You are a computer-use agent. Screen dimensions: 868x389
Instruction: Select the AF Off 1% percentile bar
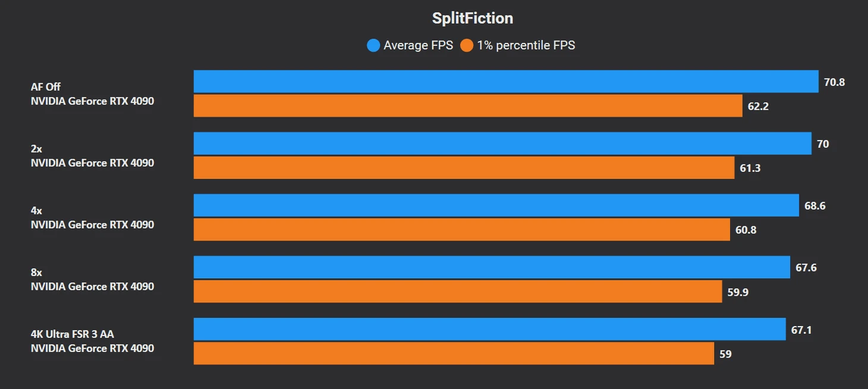click(468, 106)
